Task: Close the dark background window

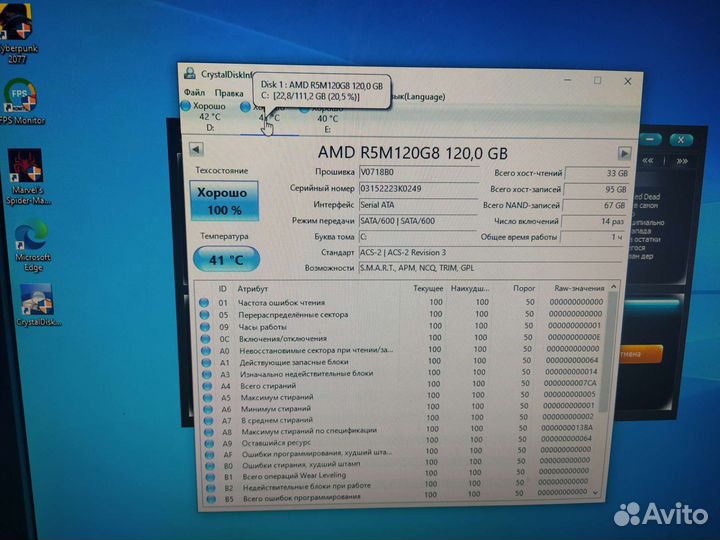Action: coord(681,140)
